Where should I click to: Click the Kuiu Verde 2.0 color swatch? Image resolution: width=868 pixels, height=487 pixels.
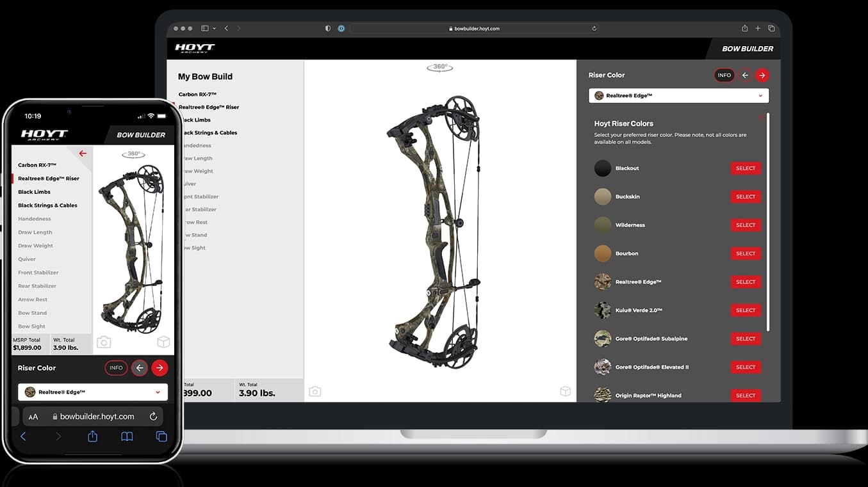pyautogui.click(x=602, y=310)
